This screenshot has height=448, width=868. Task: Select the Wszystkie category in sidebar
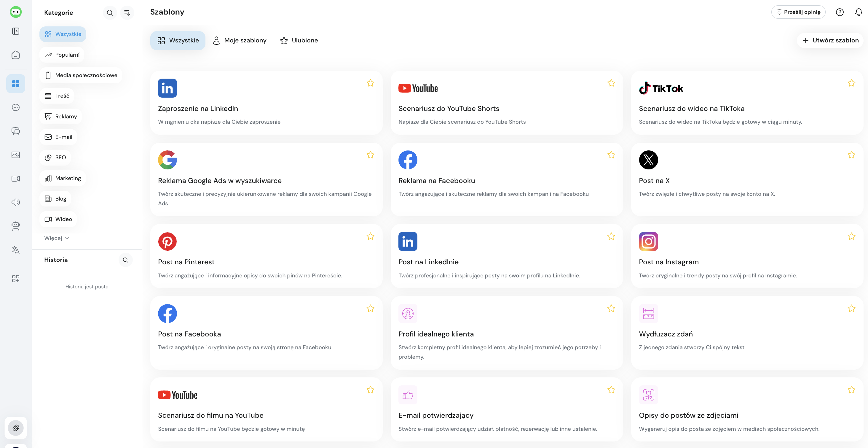coord(63,34)
